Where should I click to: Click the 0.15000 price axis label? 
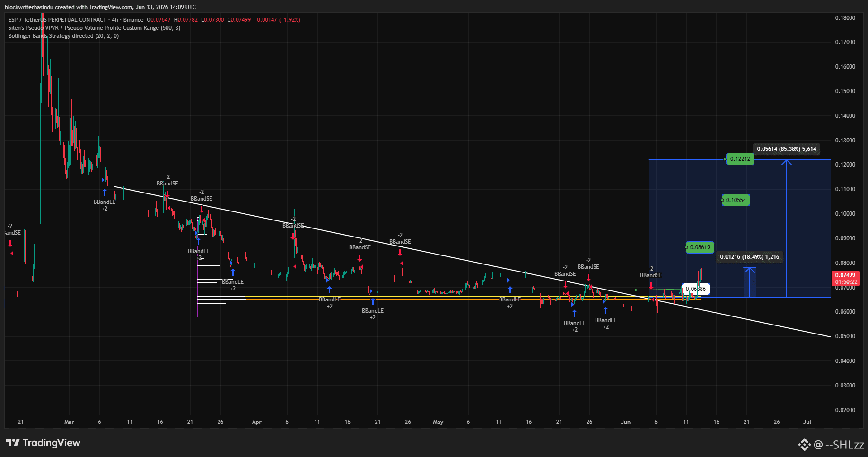(x=845, y=91)
